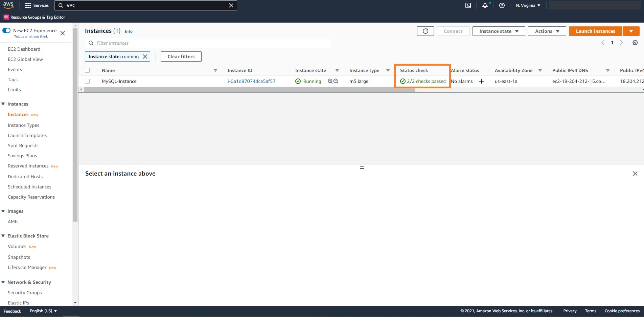Image resolution: width=644 pixels, height=317 pixels.
Task: Go to the next page arrow
Action: 621,43
